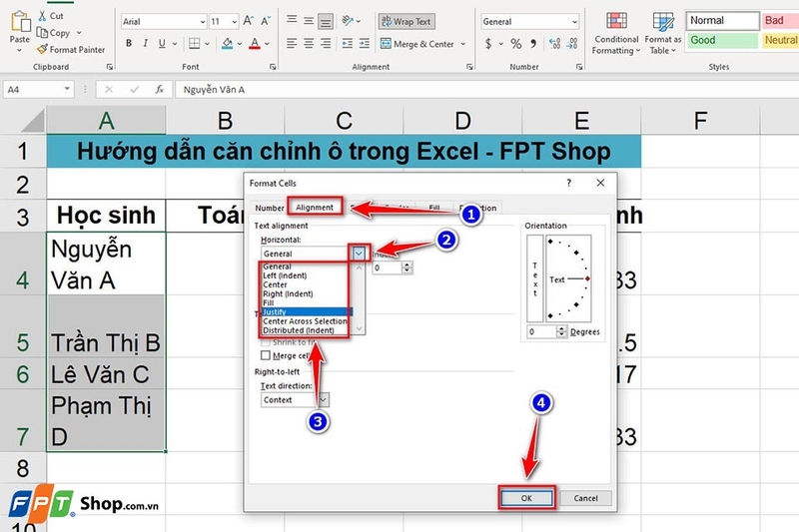The height and width of the screenshot is (532, 799).
Task: Toggle Italic formatting
Action: click(x=146, y=44)
